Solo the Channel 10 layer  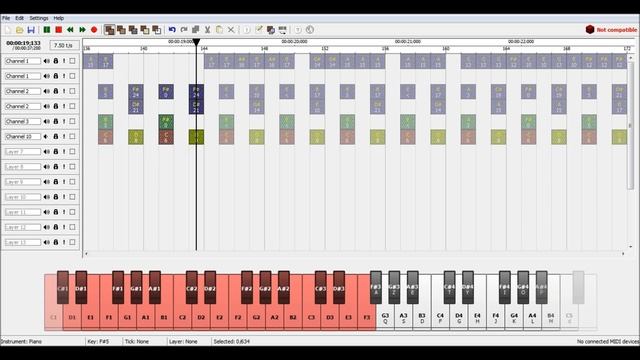pos(64,136)
